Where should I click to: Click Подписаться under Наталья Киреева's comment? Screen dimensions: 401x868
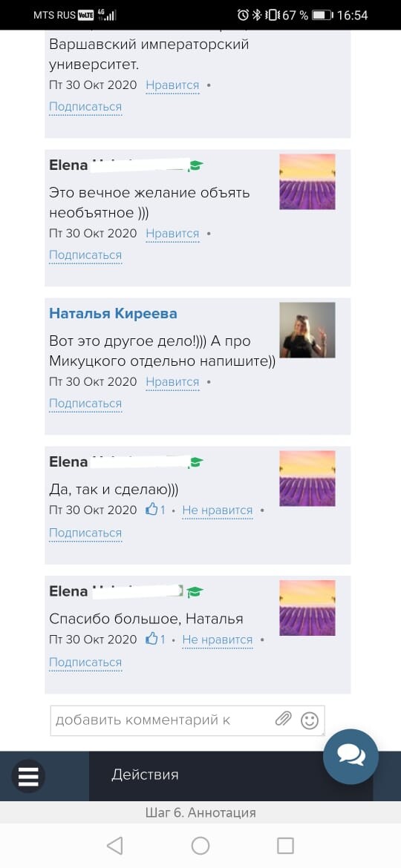coord(85,404)
